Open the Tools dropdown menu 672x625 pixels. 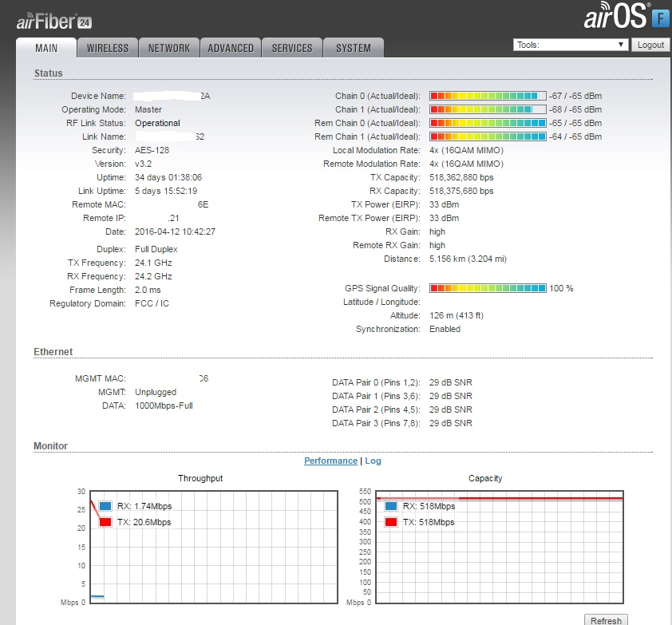[x=571, y=45]
